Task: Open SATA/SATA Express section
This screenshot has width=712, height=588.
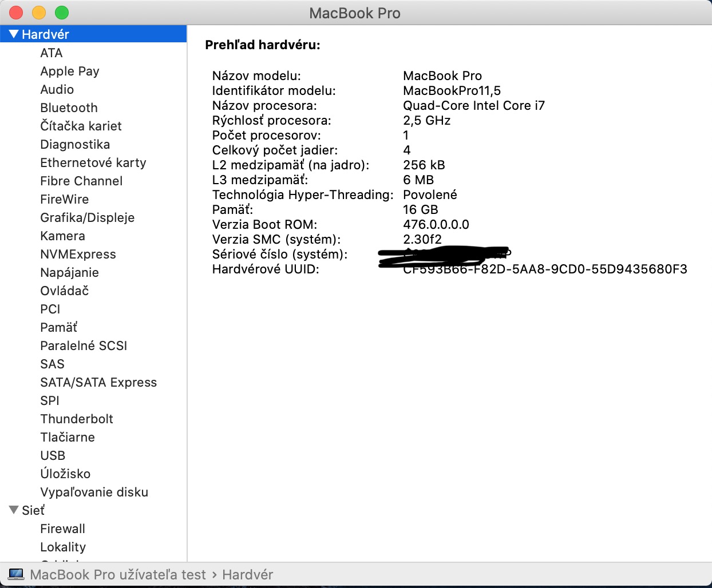Action: pyautogui.click(x=98, y=382)
